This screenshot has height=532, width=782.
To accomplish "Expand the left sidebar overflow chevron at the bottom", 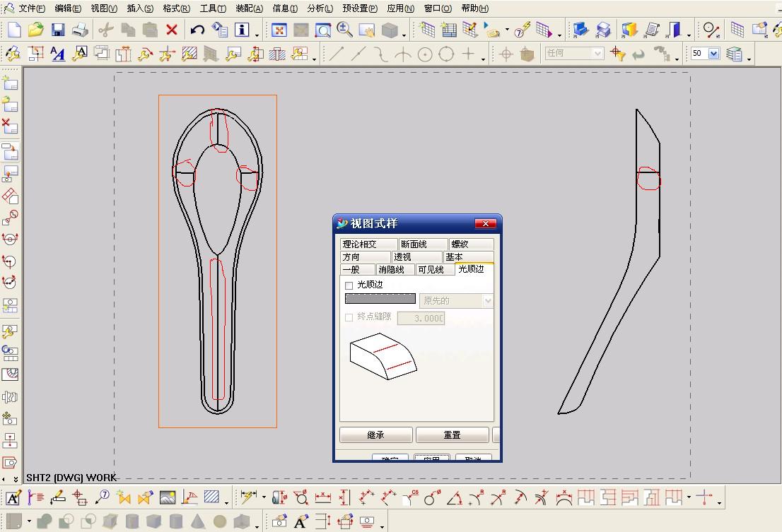I will (16, 479).
